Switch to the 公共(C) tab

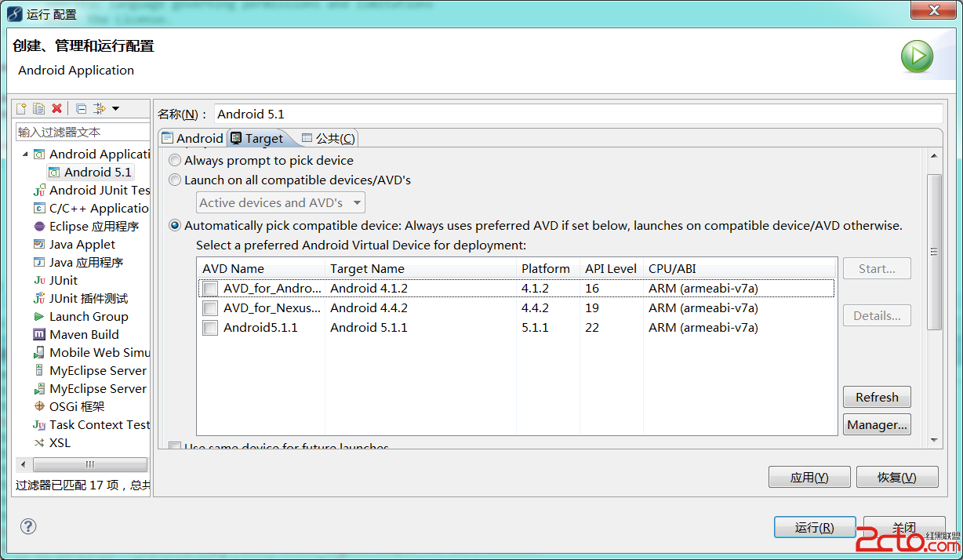coord(328,138)
